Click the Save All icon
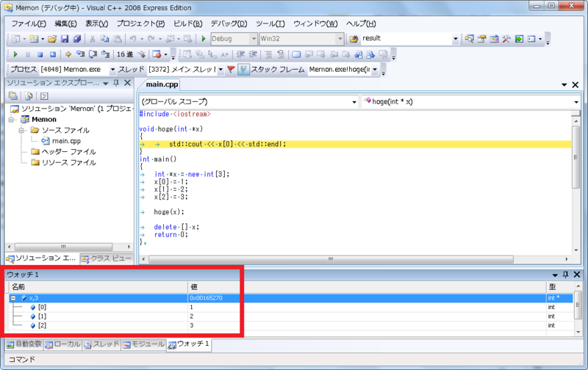The image size is (588, 370). tap(77, 39)
